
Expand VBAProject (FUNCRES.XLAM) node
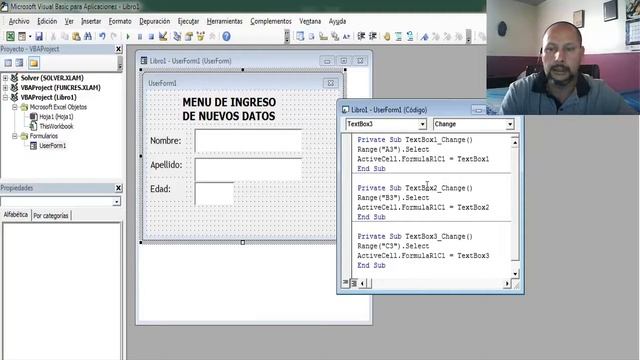[x=5, y=87]
